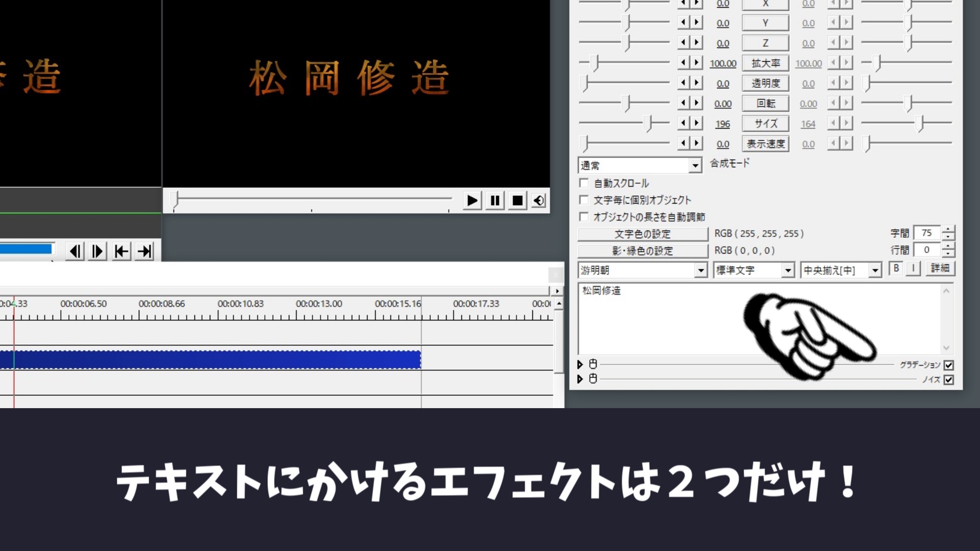The width and height of the screenshot is (980, 551).
Task: Click the 字間 input field showing 75
Action: (927, 233)
